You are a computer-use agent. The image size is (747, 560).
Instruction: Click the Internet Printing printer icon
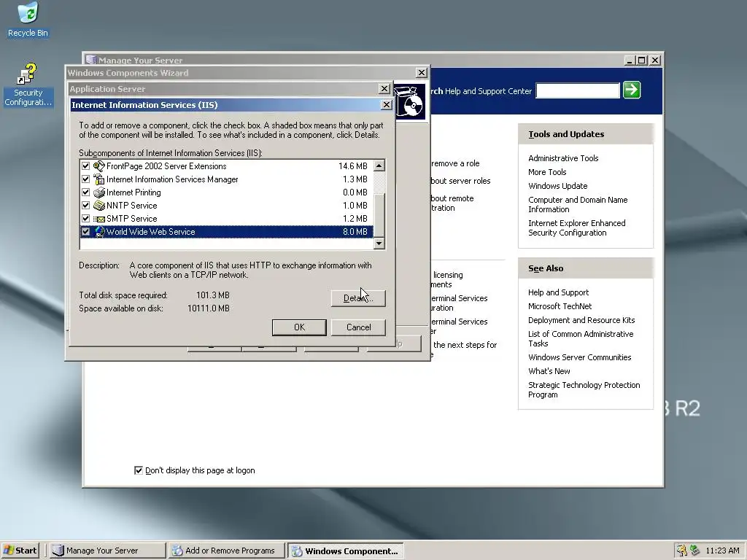click(x=99, y=192)
